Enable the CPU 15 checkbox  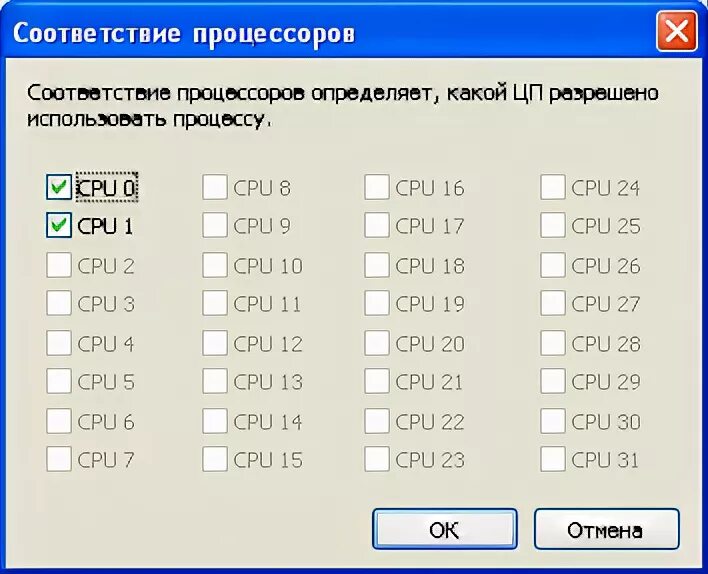point(214,460)
